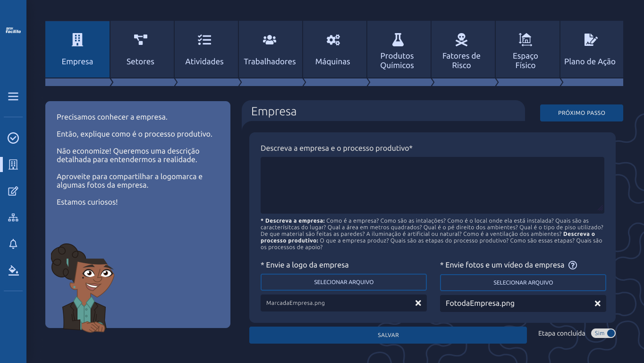The width and height of the screenshot is (644, 363).
Task: Click the org chart sidebar icon
Action: [x=13, y=217]
